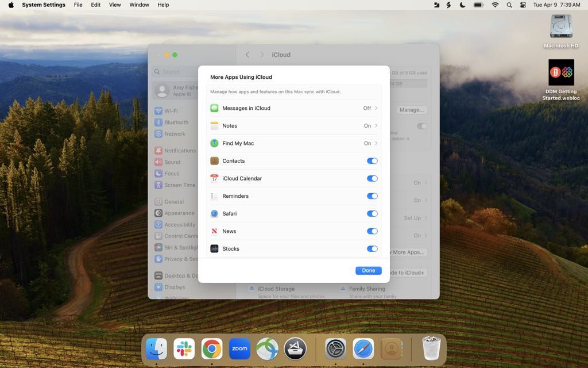Open Slack from the dock

(x=184, y=348)
